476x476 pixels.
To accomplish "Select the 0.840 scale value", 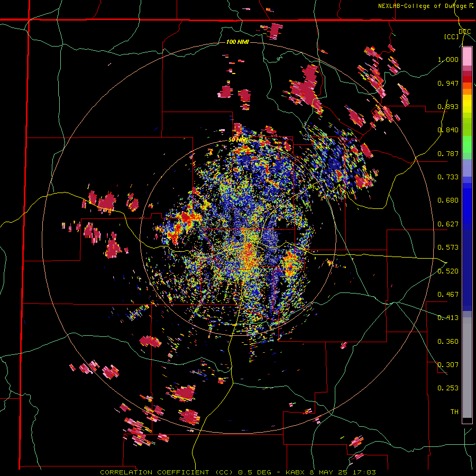I will [448, 130].
